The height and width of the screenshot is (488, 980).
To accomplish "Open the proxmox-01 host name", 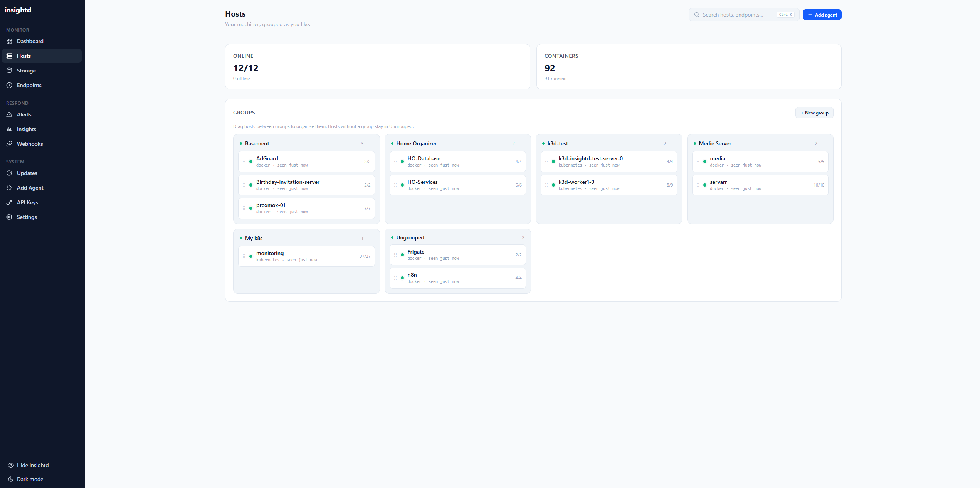I will coord(271,205).
